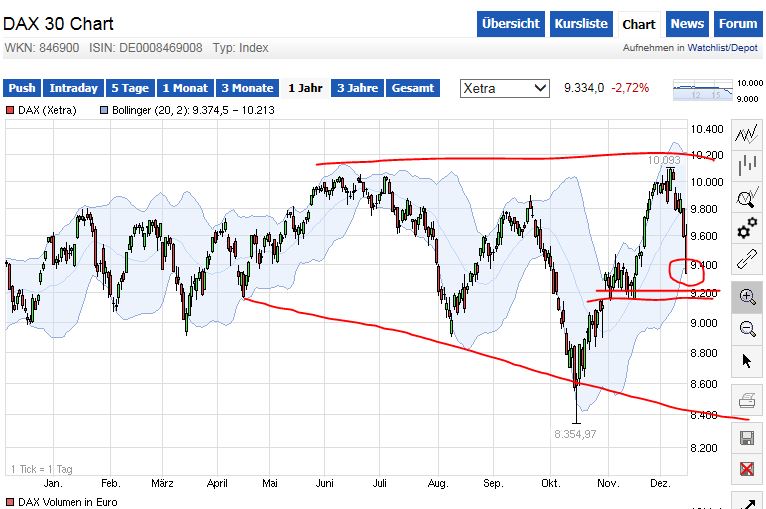Go to the Forum tab
This screenshot has height=509, width=766.
738,24
